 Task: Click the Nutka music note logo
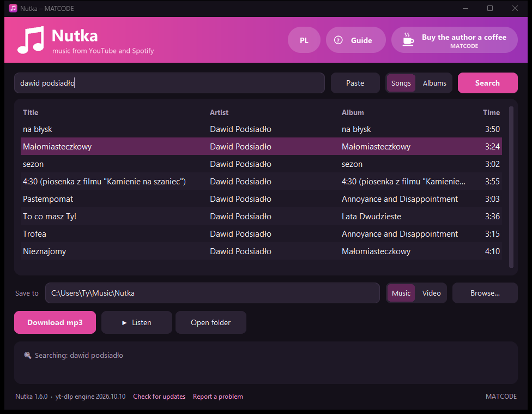click(31, 40)
